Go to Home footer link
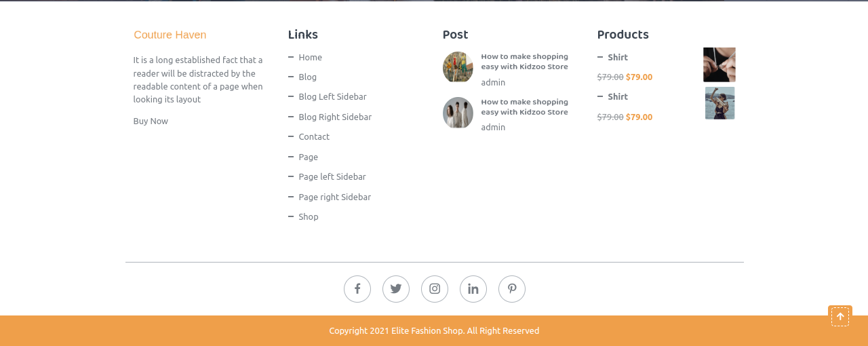The image size is (868, 346). click(x=310, y=58)
